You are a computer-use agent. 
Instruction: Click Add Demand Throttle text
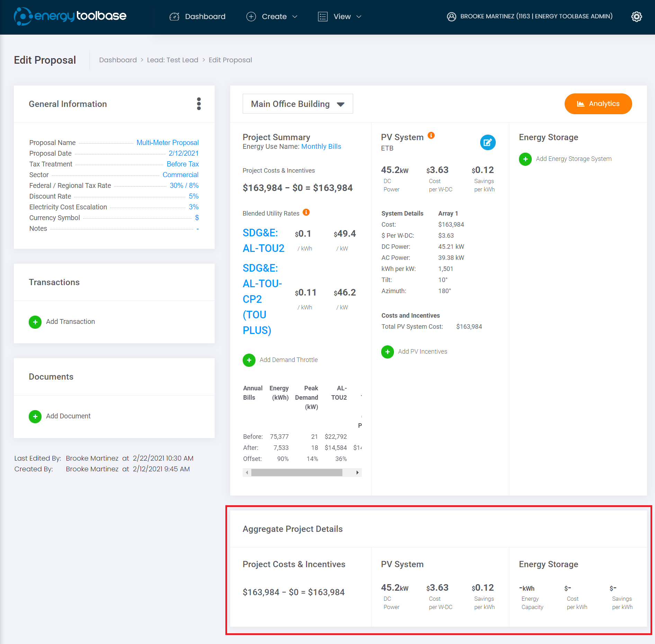[x=288, y=360]
